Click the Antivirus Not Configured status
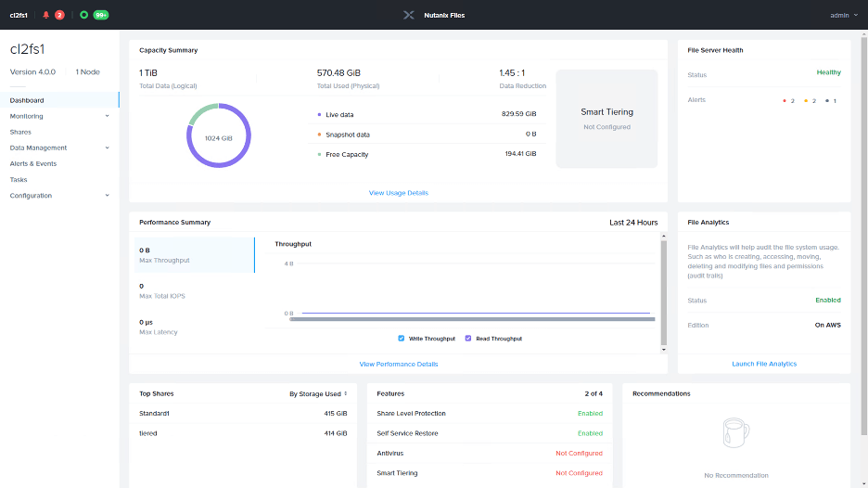This screenshot has height=488, width=868. click(579, 453)
